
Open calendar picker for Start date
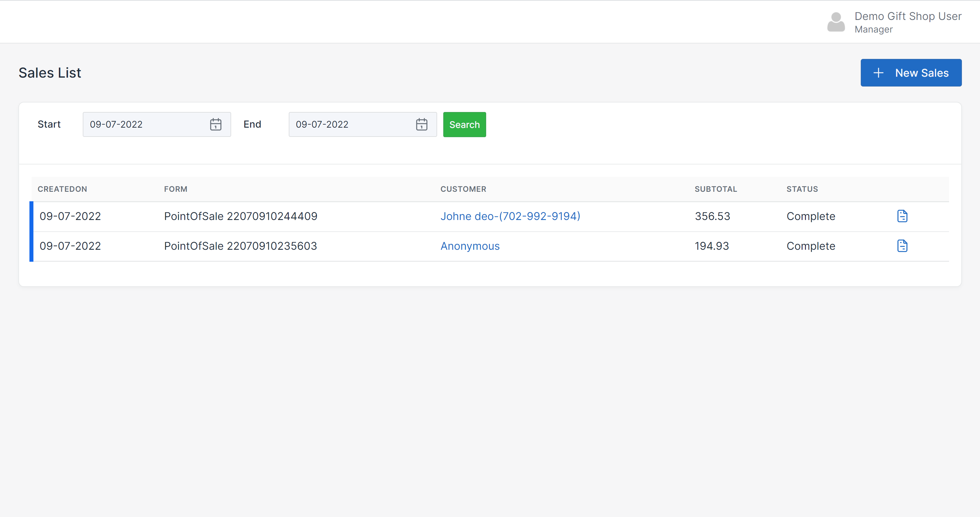click(x=215, y=125)
